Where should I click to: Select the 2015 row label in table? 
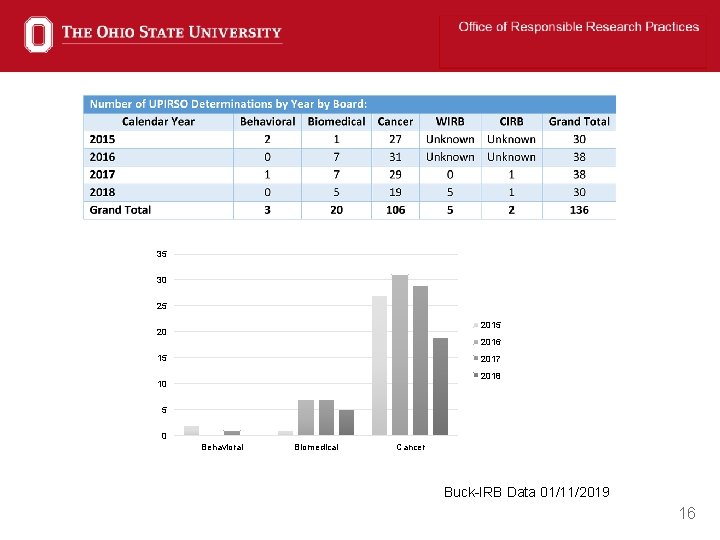pyautogui.click(x=102, y=139)
